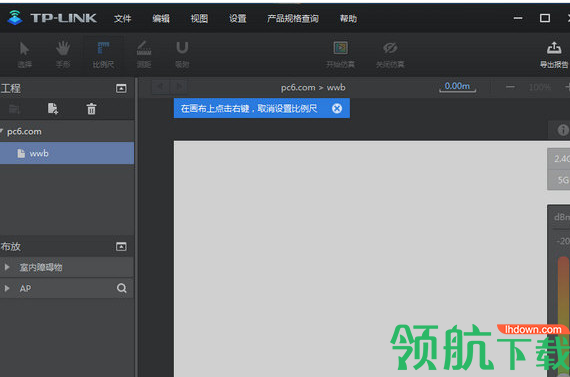
Task: Export report with 导出报告 icon
Action: coord(554,55)
